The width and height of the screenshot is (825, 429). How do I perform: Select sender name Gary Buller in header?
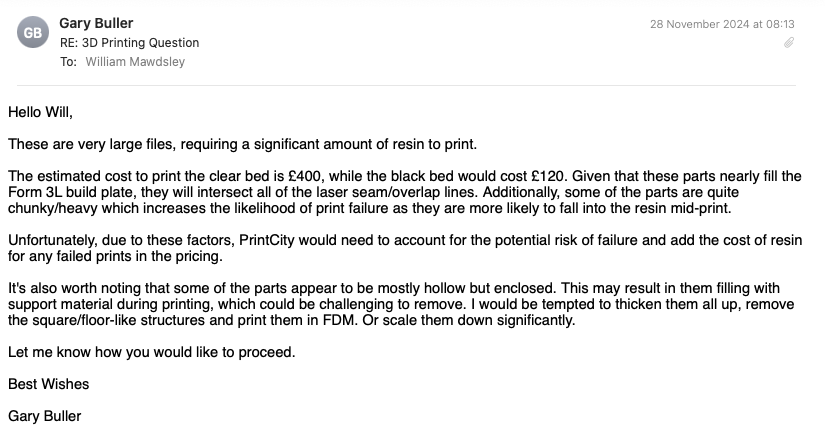pos(96,23)
